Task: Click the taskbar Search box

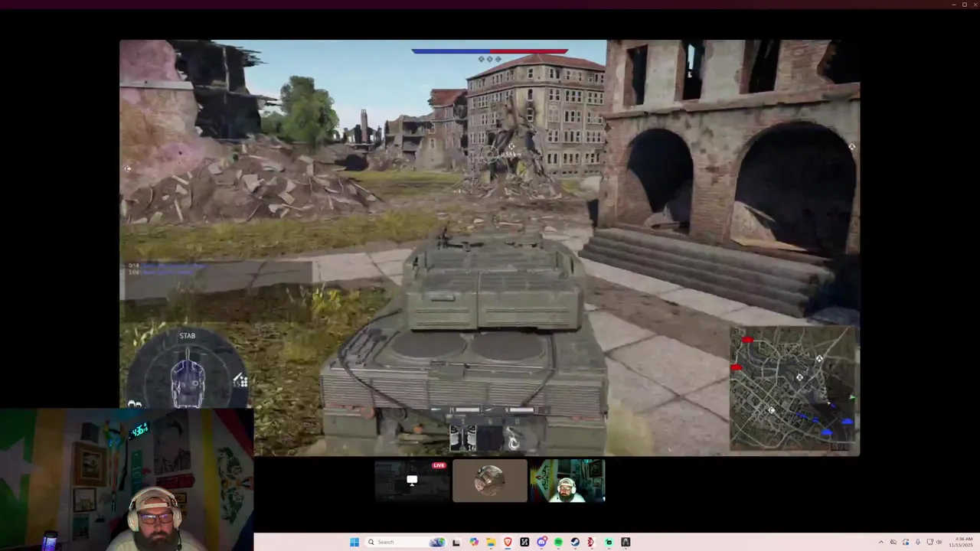Action: (x=405, y=542)
